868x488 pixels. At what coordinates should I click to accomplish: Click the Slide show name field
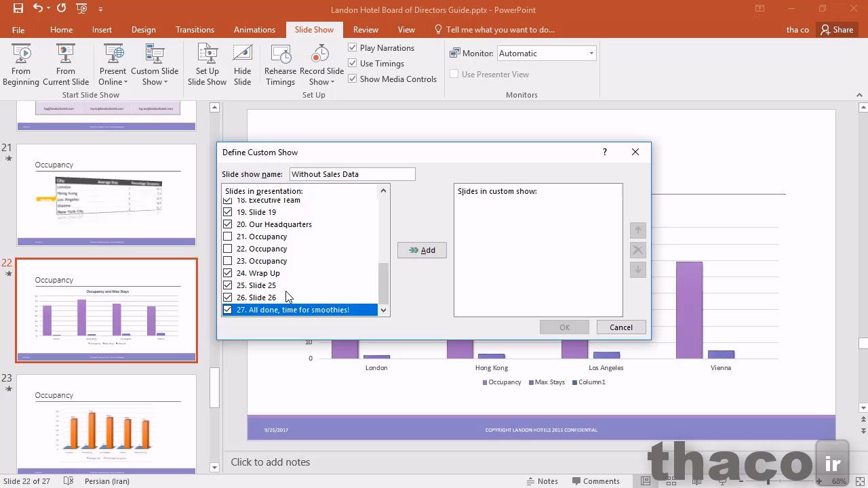point(352,174)
